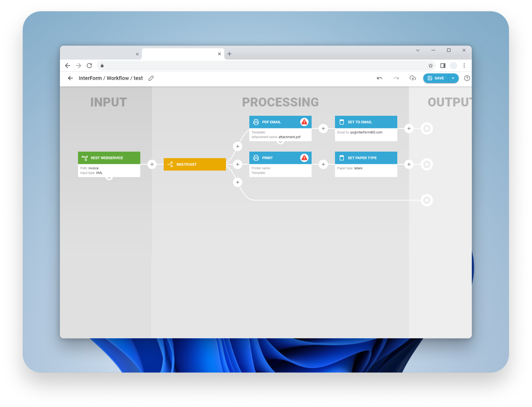Click the webservice icon on REST WEBSERVICE node
532x407 pixels.
click(x=85, y=158)
